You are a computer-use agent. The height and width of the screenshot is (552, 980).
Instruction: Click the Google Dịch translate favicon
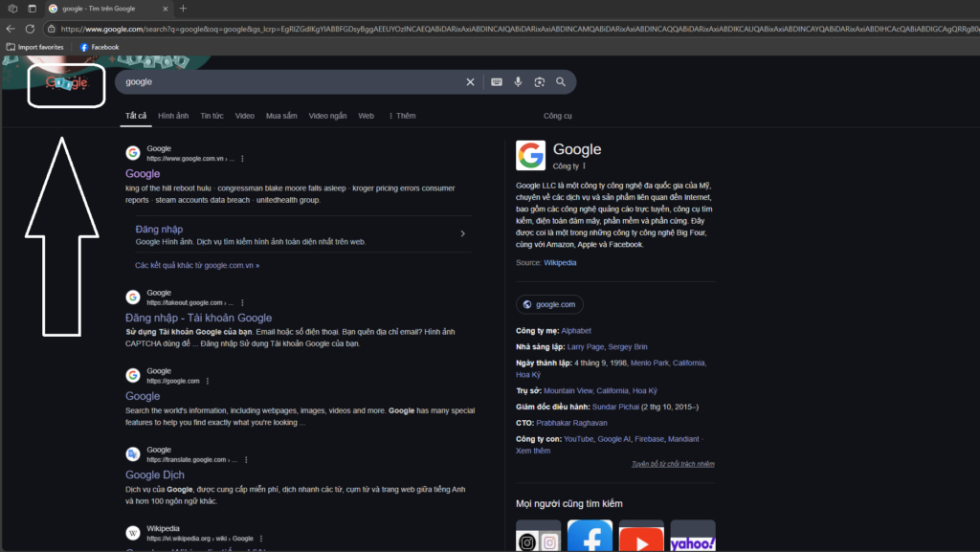pyautogui.click(x=132, y=454)
